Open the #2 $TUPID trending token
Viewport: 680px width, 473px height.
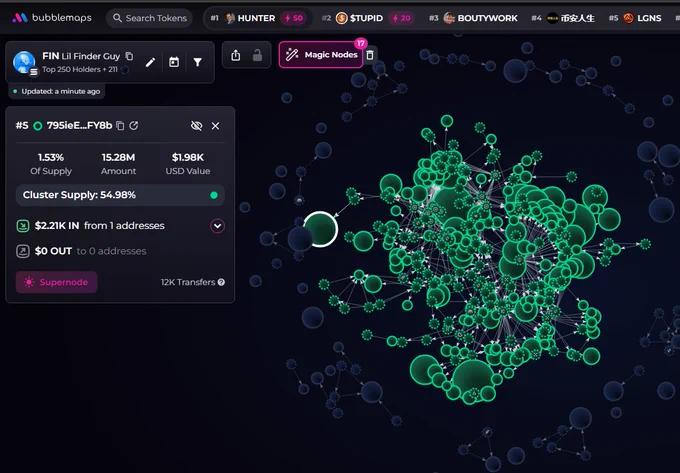click(368, 18)
